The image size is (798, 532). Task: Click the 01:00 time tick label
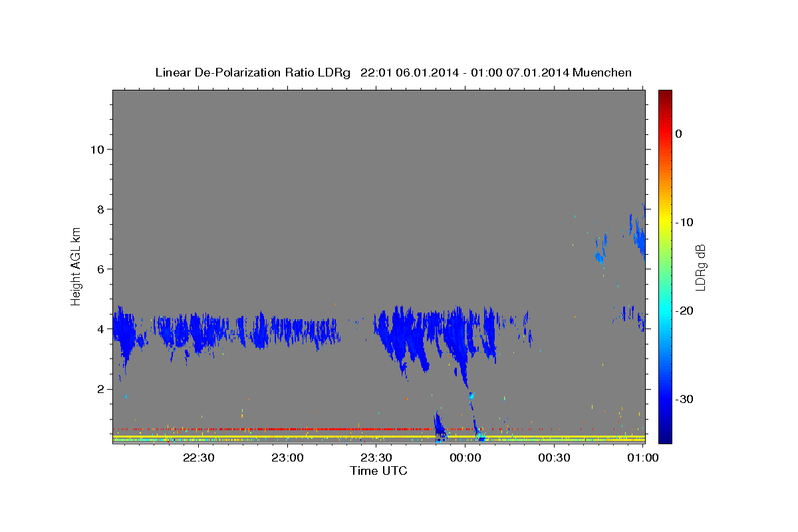(642, 458)
